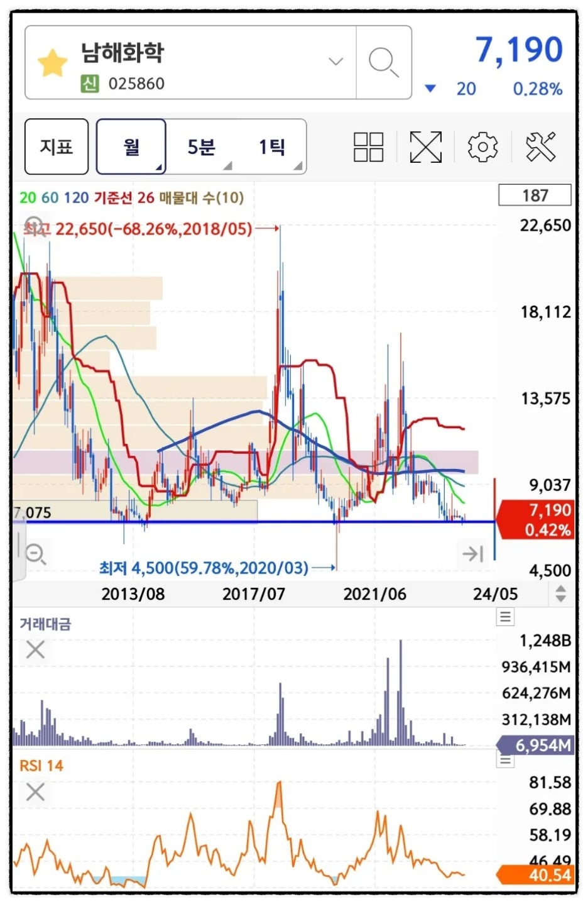Open the drawing tools icon
588x904 pixels.
540,147
